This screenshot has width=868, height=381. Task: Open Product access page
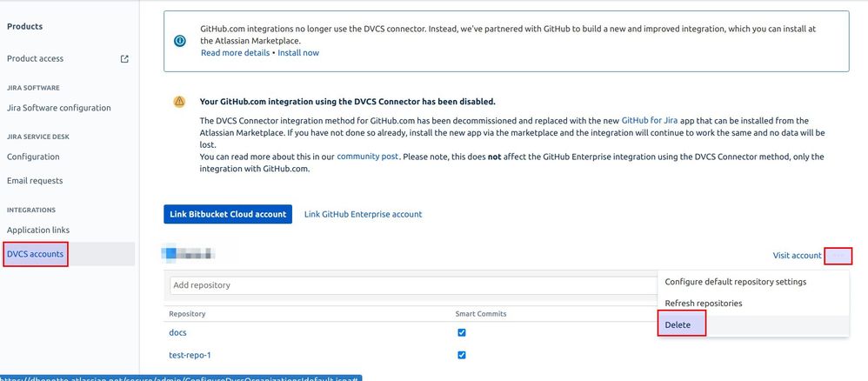35,58
